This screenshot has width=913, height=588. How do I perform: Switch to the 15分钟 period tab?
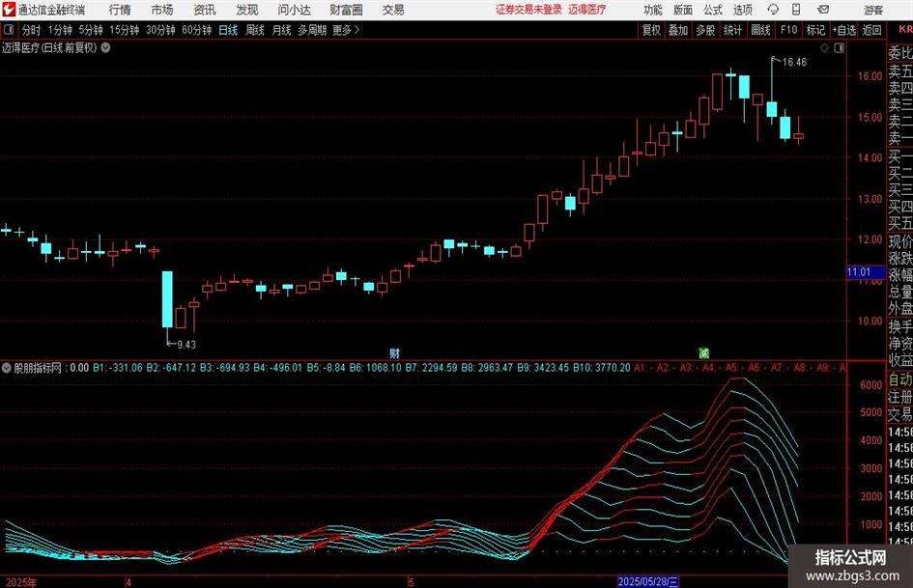[x=125, y=30]
